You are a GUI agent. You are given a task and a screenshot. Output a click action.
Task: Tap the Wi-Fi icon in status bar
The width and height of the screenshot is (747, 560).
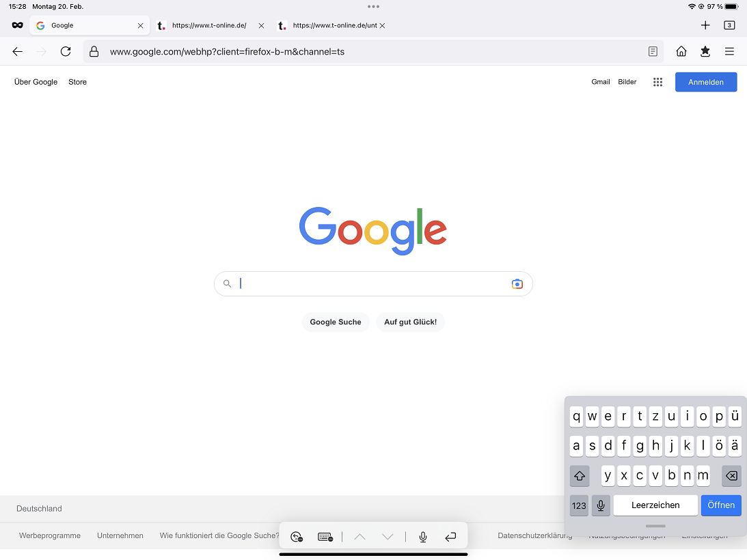[x=692, y=7]
